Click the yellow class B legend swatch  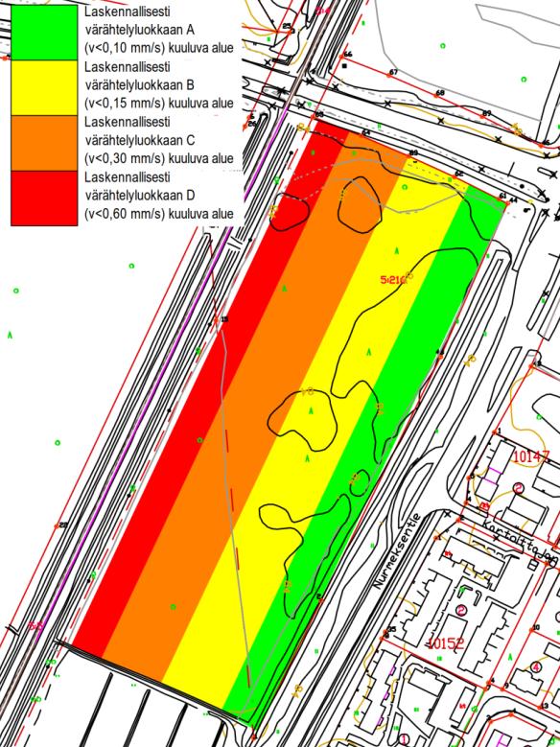click(x=44, y=87)
